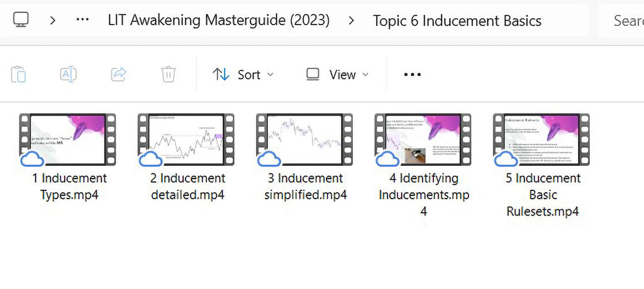
Task: Select the 2 Inducement detailed video thumbnail
Action: (x=186, y=139)
